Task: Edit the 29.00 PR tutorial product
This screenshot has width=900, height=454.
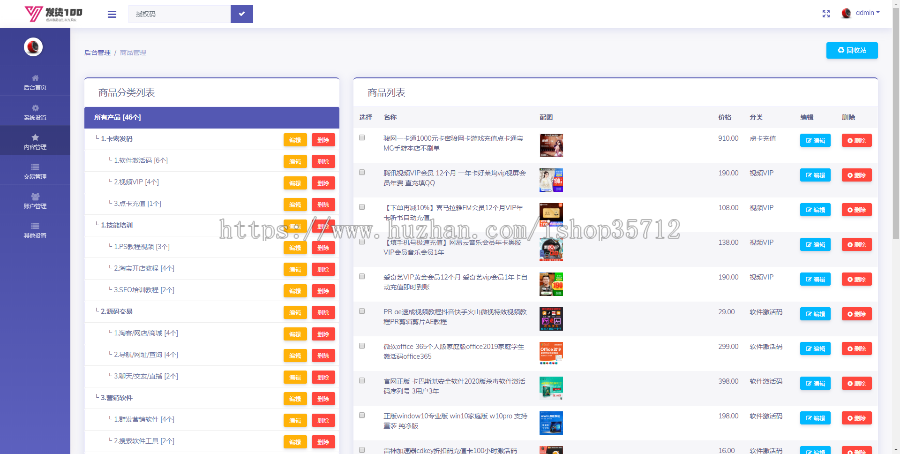Action: (x=815, y=313)
